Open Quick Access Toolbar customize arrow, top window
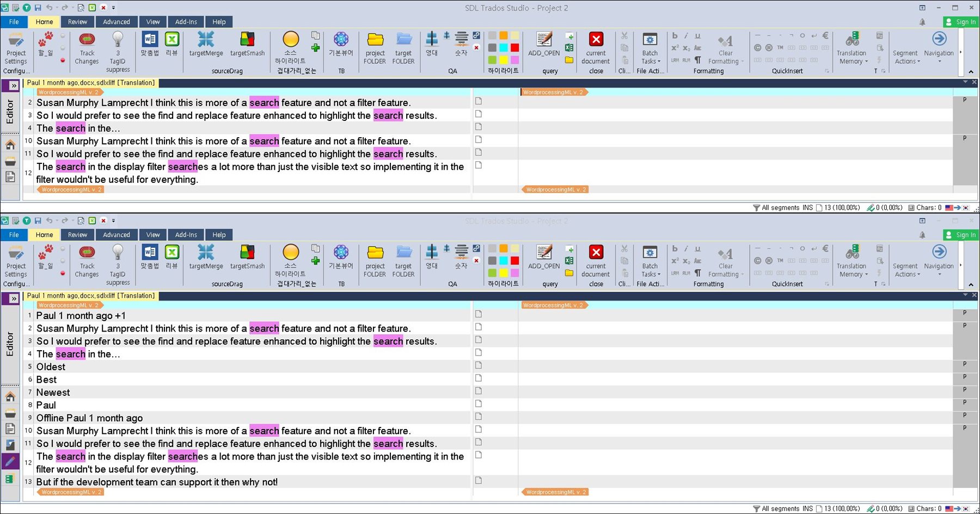The height and width of the screenshot is (514, 980). 114,8
